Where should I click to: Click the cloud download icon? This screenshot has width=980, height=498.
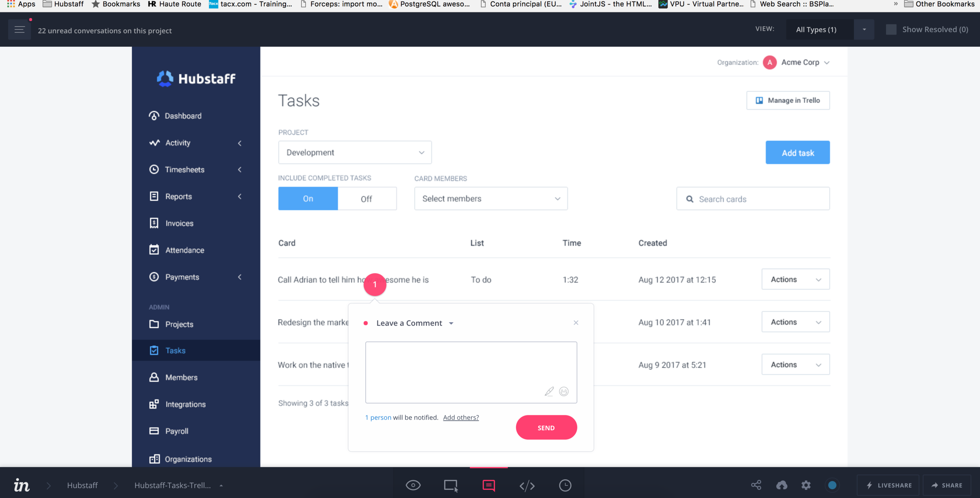coord(782,485)
